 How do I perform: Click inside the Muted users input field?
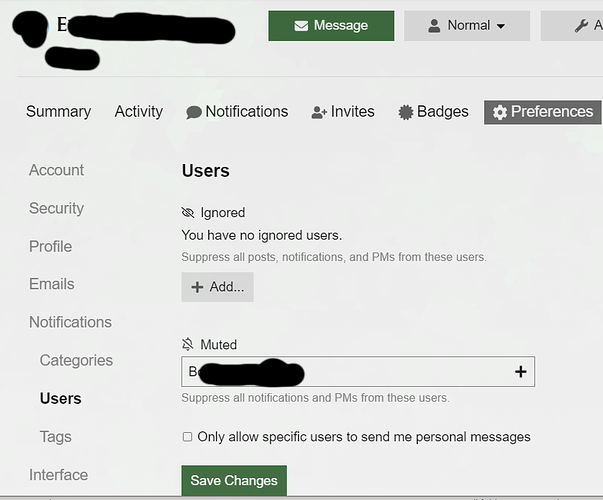click(358, 372)
